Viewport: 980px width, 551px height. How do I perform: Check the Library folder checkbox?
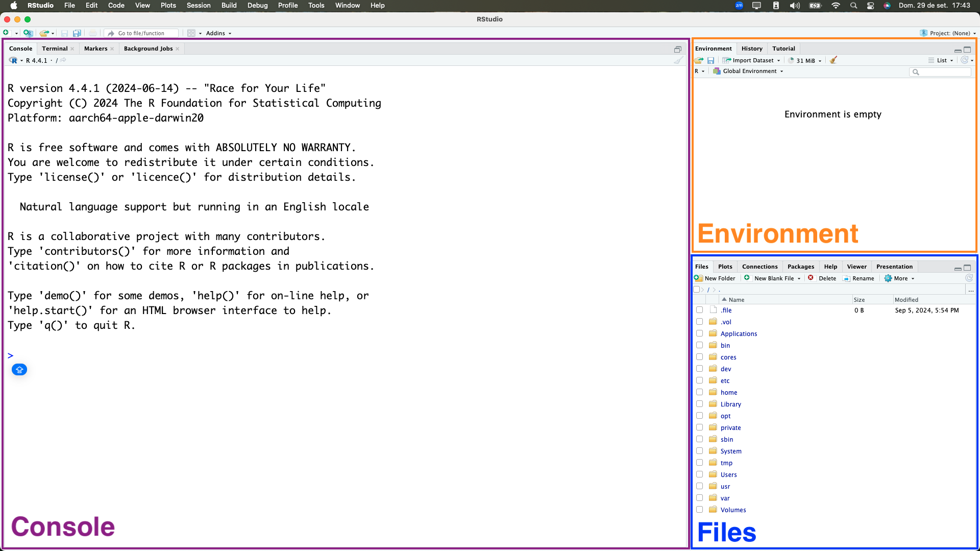(x=699, y=404)
